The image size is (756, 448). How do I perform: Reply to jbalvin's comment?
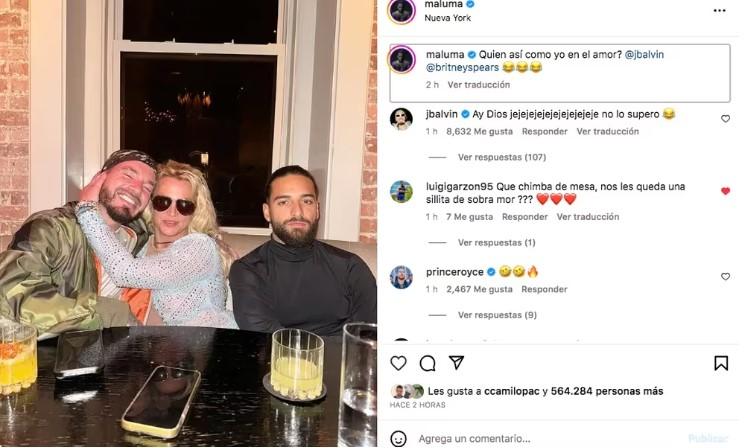click(x=544, y=131)
